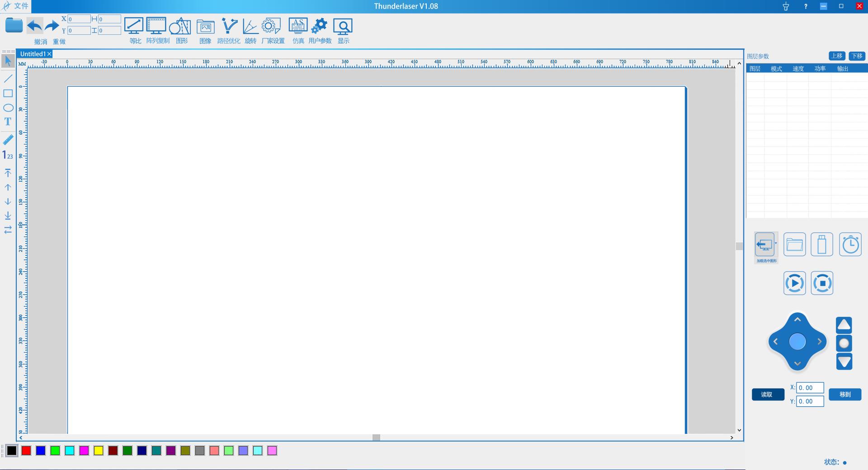Switch to the Untitled1 document tab
The width and height of the screenshot is (868, 470).
click(x=33, y=54)
